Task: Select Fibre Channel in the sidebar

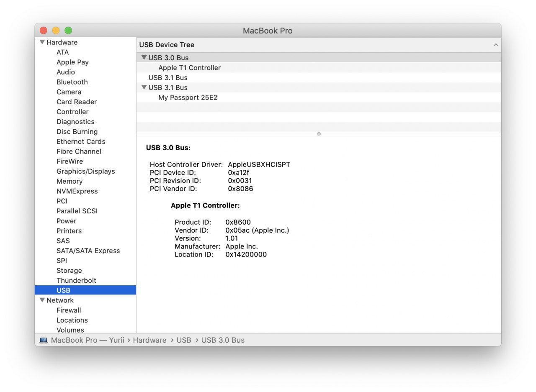Action: click(79, 151)
